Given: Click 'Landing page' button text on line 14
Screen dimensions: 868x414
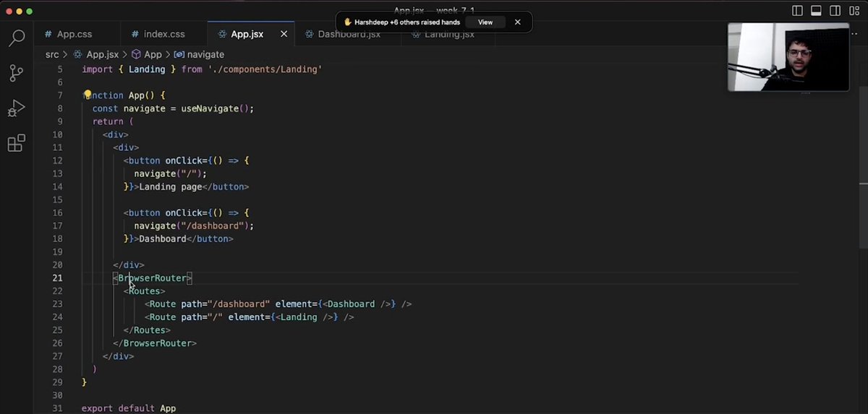Looking at the screenshot, I should coord(170,186).
